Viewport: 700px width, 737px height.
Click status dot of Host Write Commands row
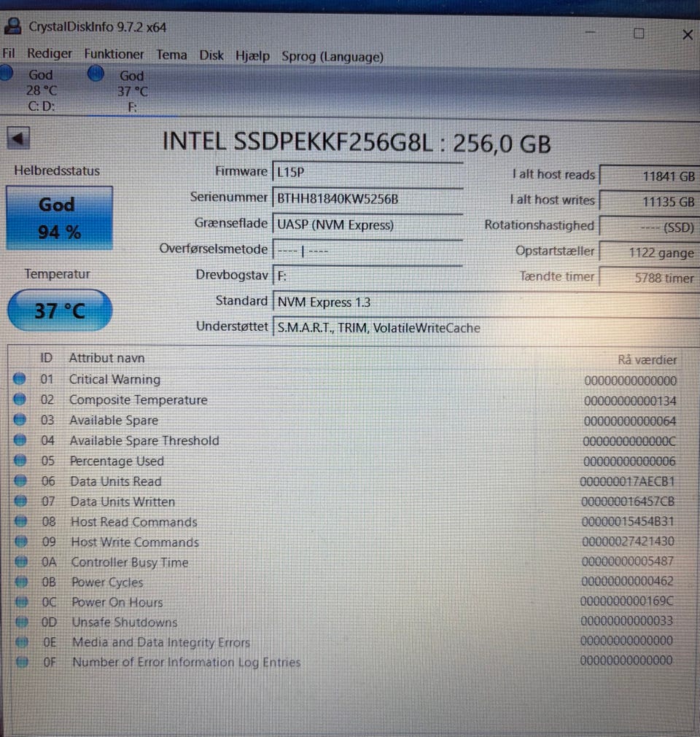(21, 541)
